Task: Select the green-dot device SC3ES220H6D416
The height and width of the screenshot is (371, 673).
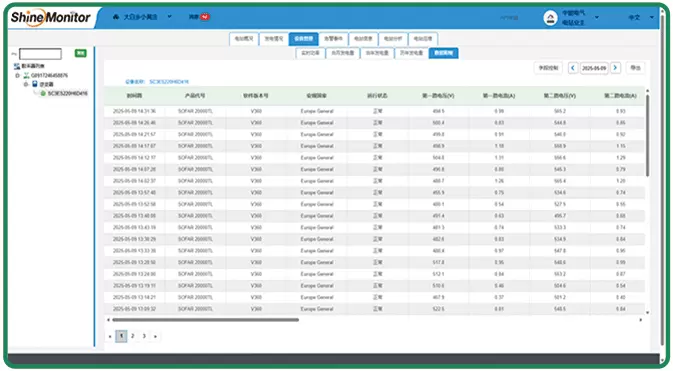Action: (64, 93)
